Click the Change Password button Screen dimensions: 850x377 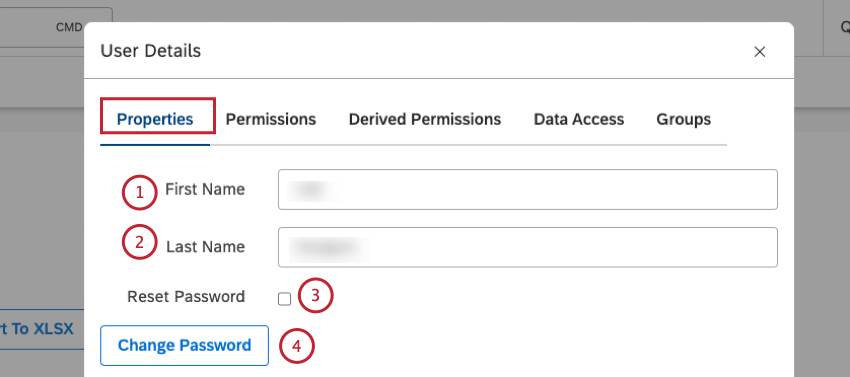[x=184, y=346]
